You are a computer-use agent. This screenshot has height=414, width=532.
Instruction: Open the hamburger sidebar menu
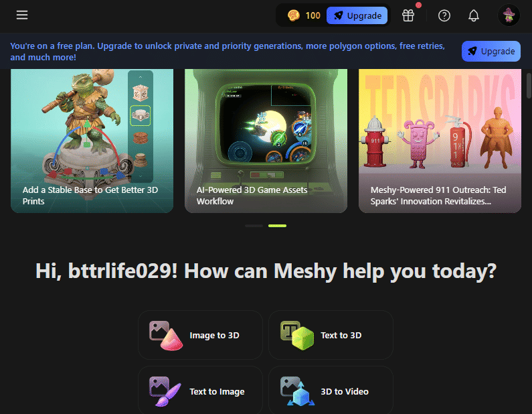[22, 15]
